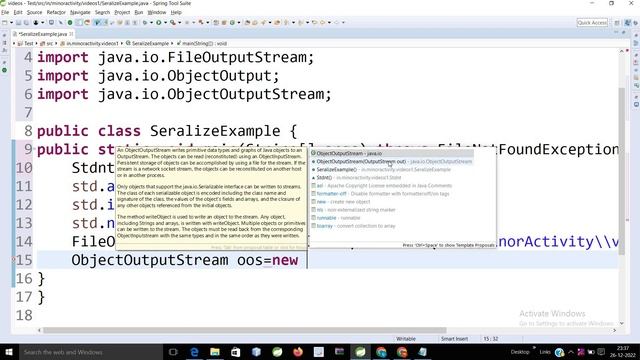Expand the Debug dropdown arrow

151,22
